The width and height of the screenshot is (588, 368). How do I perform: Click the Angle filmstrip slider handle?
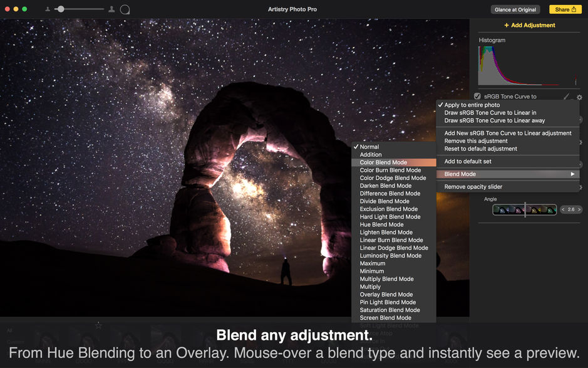(x=525, y=209)
